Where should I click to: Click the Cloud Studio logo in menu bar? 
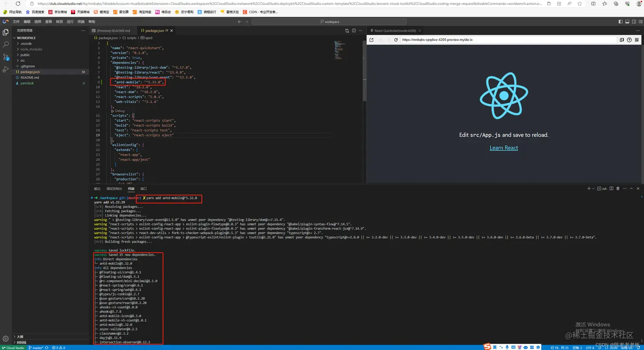5,21
